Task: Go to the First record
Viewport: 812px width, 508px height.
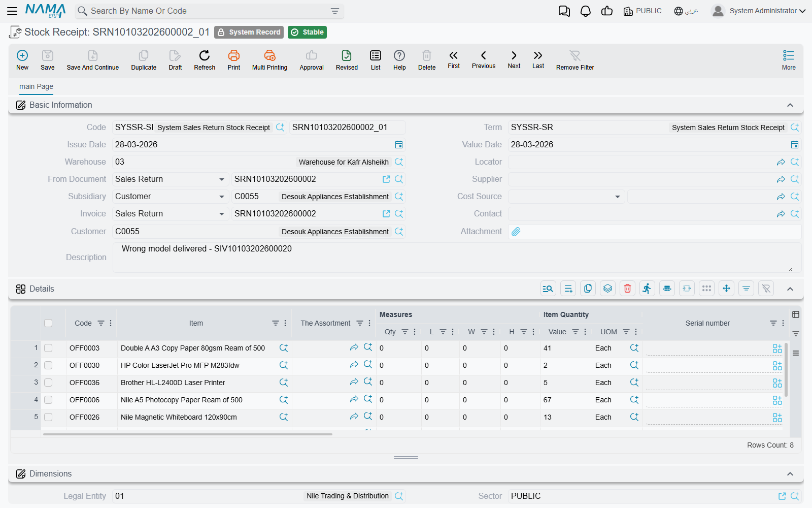Action: 454,59
